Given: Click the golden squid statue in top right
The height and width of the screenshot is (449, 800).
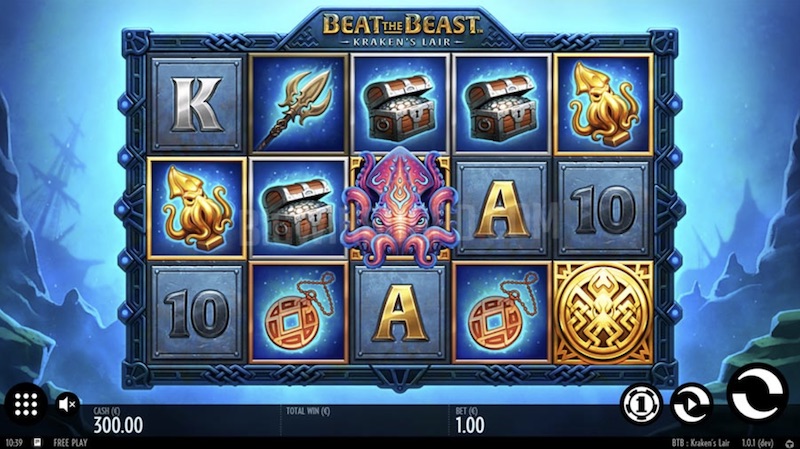Looking at the screenshot, I should pyautogui.click(x=603, y=104).
